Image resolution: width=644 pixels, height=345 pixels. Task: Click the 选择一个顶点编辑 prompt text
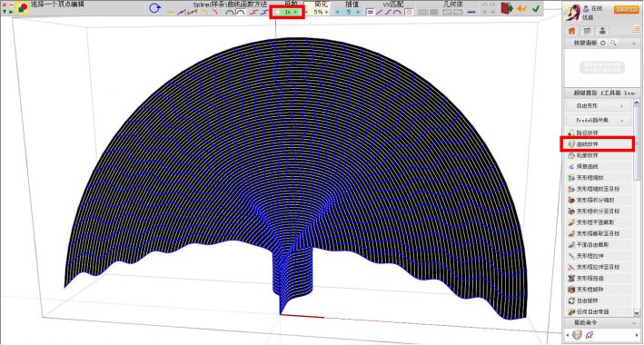57,5
